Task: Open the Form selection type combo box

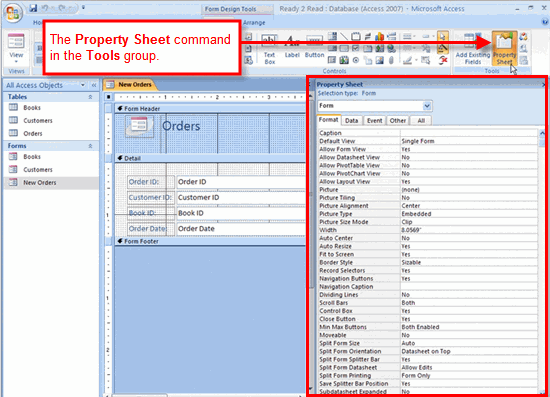Action: (375, 106)
